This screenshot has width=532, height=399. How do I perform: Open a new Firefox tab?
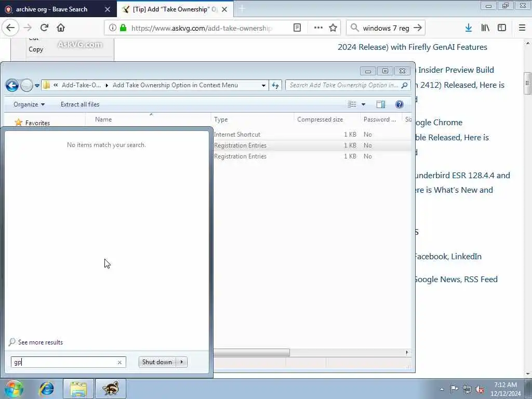tap(242, 9)
